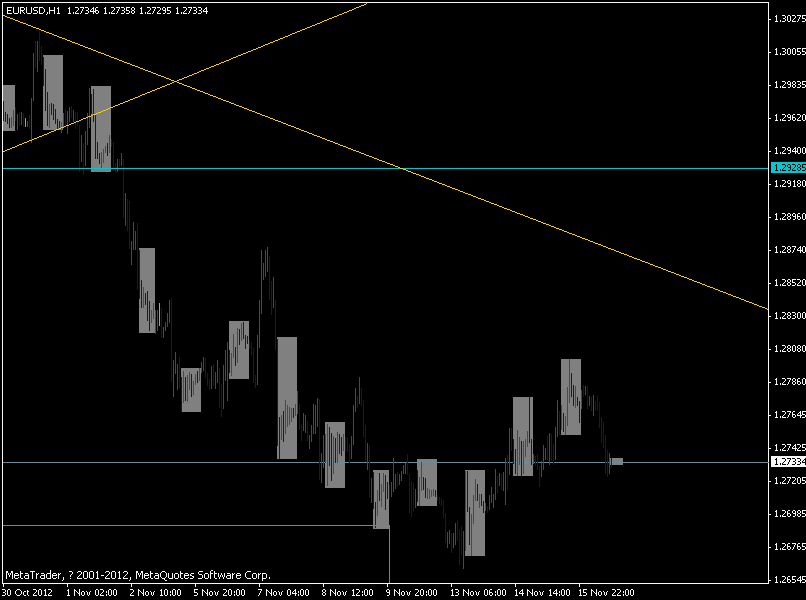Click price axis label 1.27645
Image resolution: width=806 pixels, height=600 pixels.
tap(790, 415)
